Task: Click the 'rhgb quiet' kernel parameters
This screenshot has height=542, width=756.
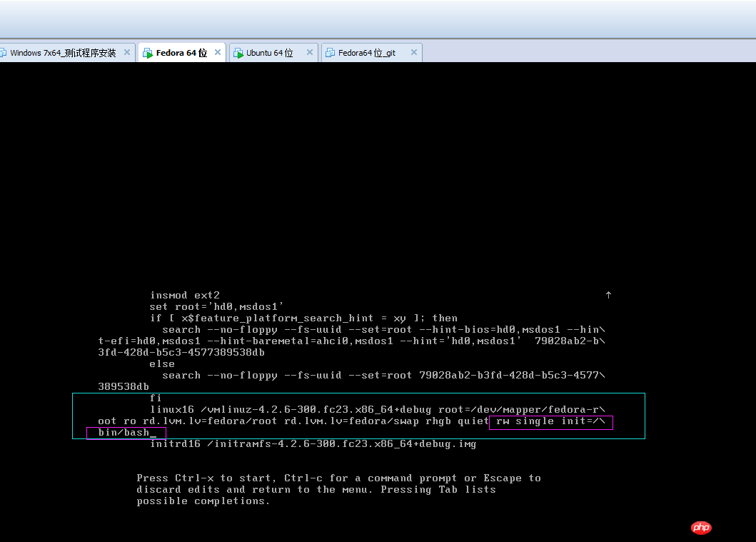Action: tap(457, 421)
